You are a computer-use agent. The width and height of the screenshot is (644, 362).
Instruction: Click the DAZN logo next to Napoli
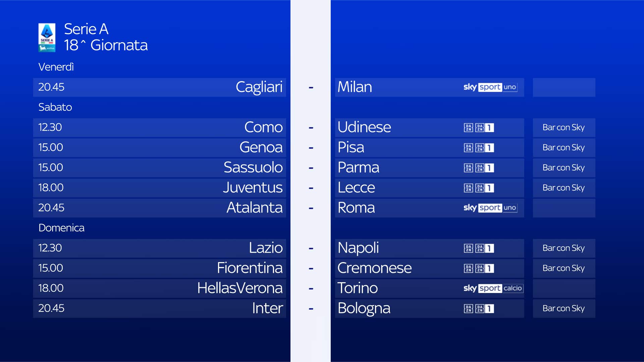click(468, 248)
